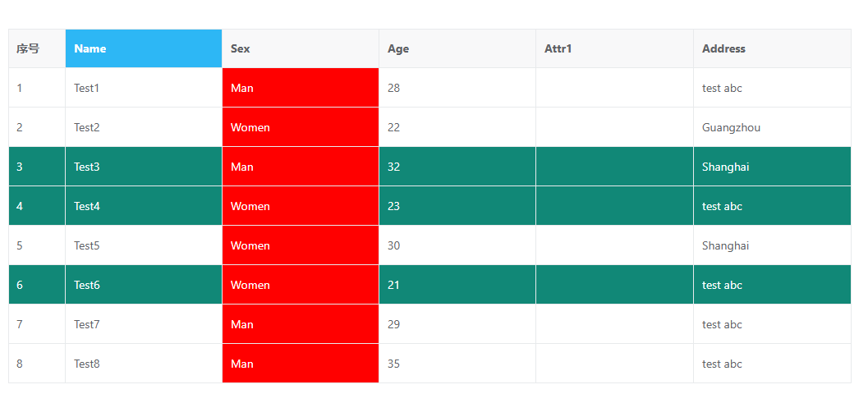This screenshot has width=868, height=403.
Task: Click the red Sex cell in row 7
Action: click(300, 324)
